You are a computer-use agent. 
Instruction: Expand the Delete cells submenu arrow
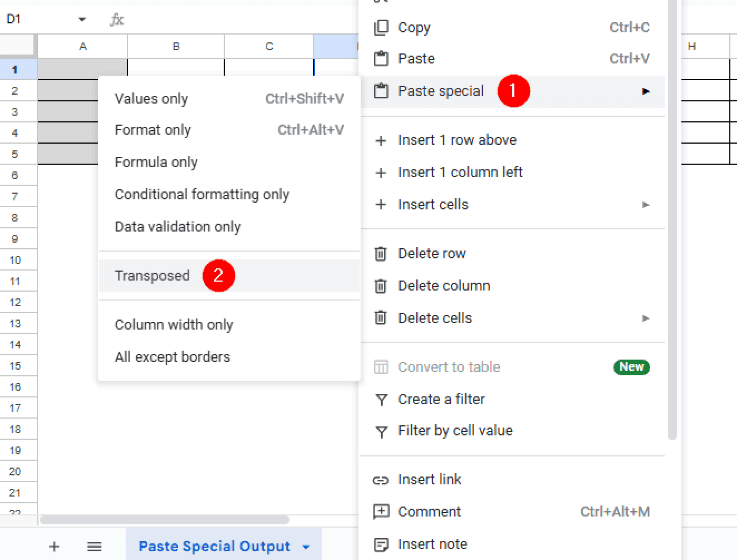[x=646, y=318]
